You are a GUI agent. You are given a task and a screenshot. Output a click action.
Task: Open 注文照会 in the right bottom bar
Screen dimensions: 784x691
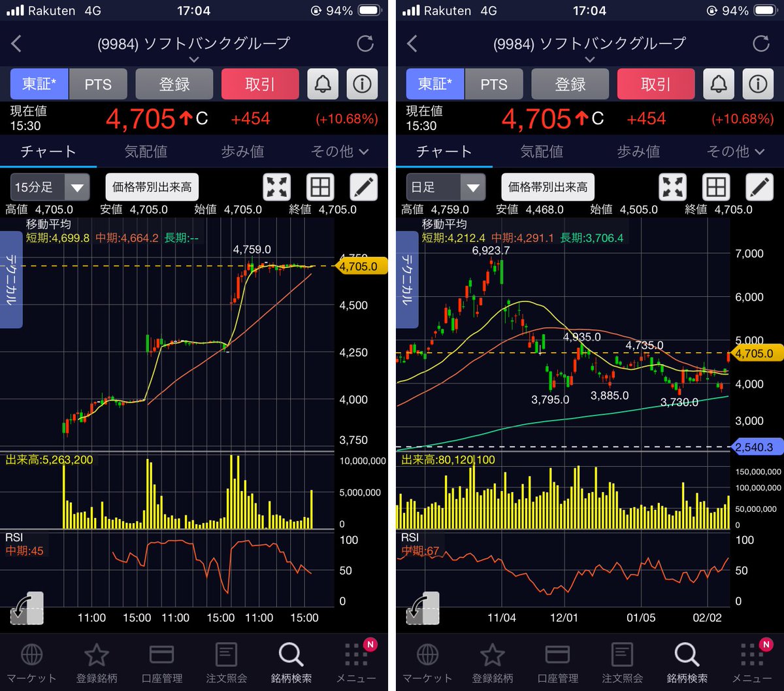click(623, 663)
